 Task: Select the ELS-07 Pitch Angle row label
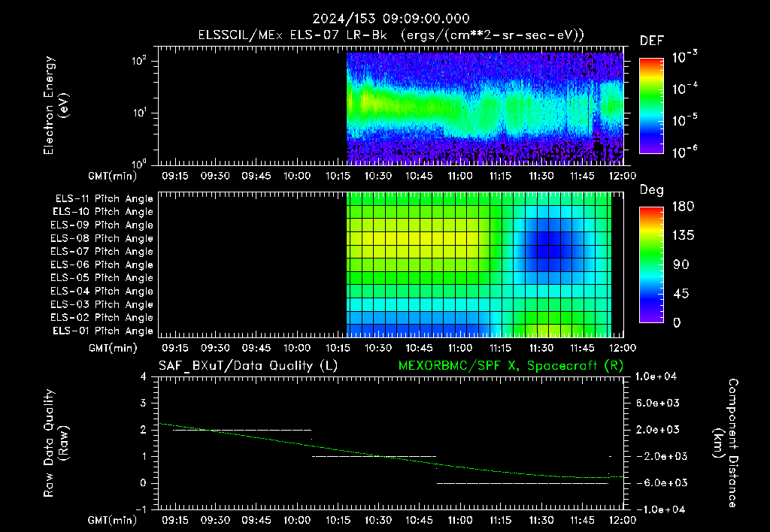tap(102, 251)
